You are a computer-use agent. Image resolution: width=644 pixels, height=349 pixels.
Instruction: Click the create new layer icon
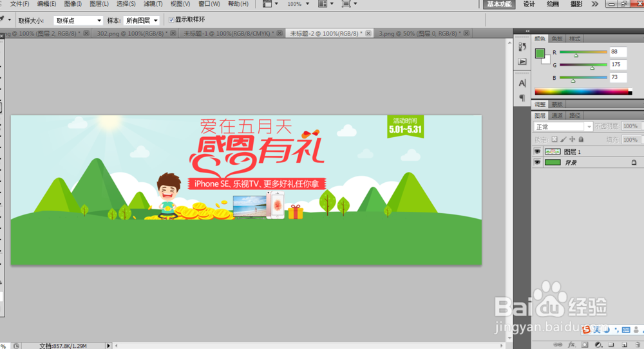(x=624, y=345)
